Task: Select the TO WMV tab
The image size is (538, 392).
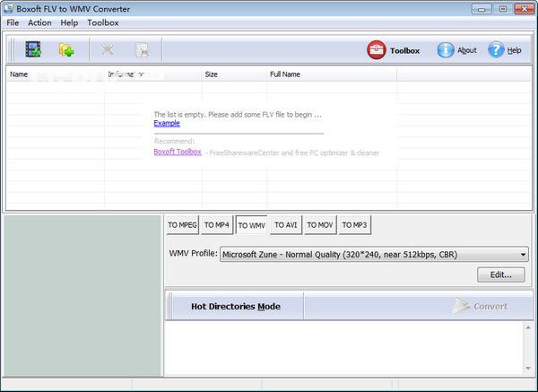Action: [251, 225]
